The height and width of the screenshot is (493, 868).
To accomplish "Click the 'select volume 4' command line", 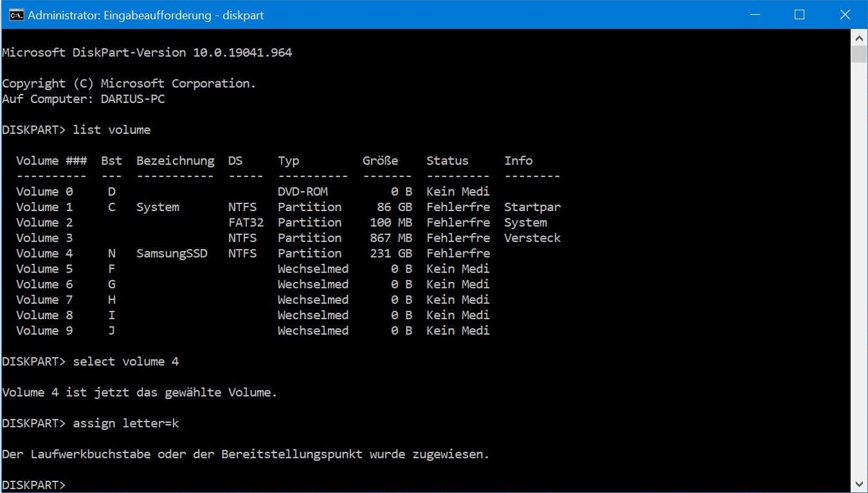I will pos(125,362).
